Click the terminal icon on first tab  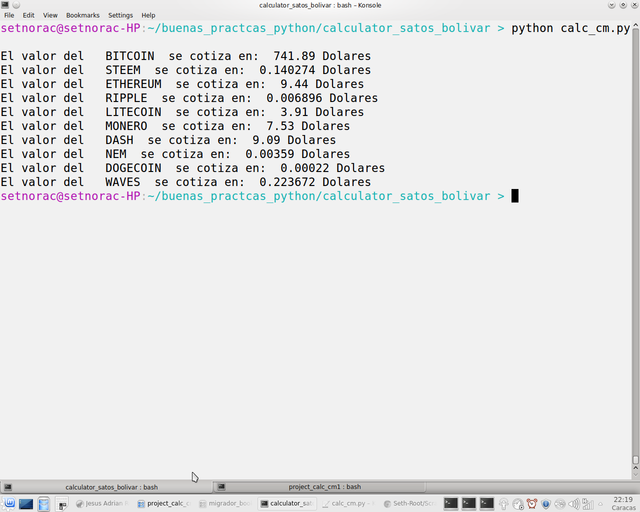pyautogui.click(x=8, y=487)
